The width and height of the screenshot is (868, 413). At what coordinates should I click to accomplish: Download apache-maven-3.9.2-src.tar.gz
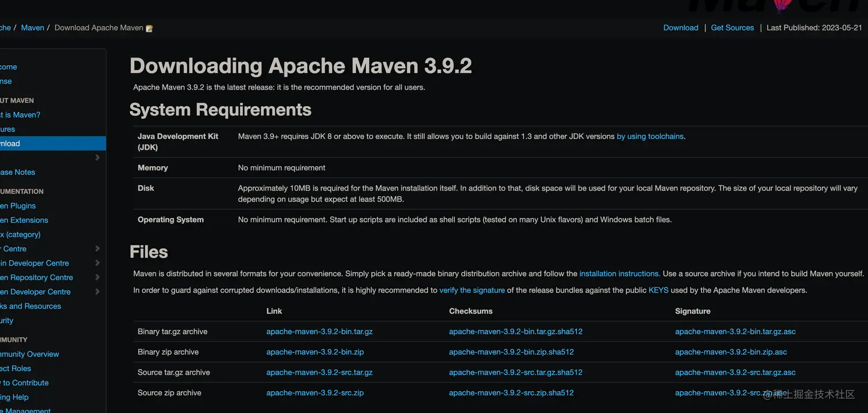point(319,372)
